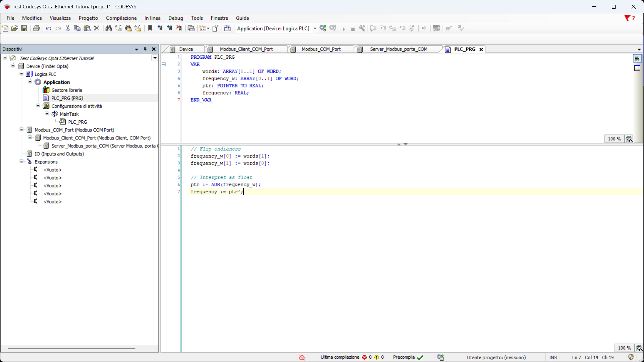
Task: Click the Print icon in toolbar
Action: coord(36,28)
